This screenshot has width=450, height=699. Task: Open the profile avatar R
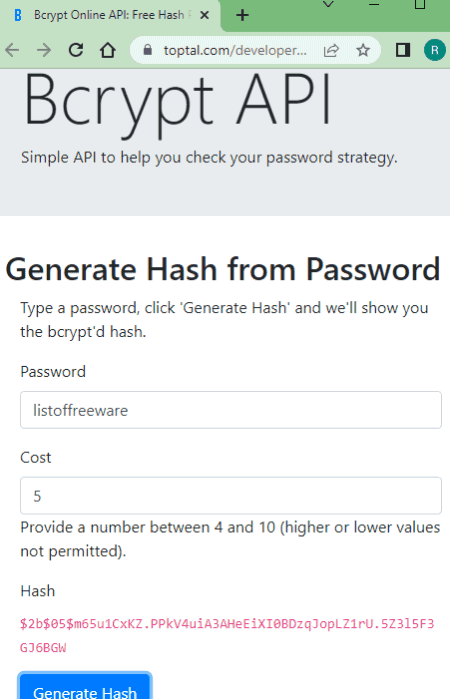434,50
